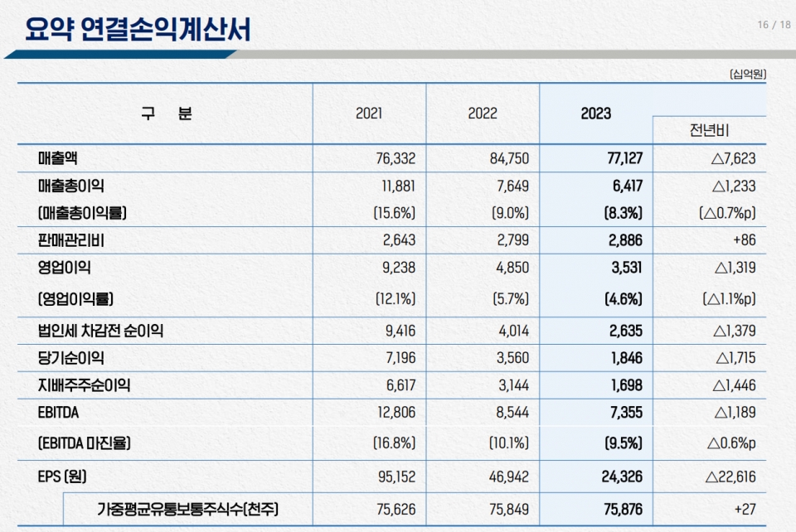Click the (십억원) unit label

click(x=747, y=74)
